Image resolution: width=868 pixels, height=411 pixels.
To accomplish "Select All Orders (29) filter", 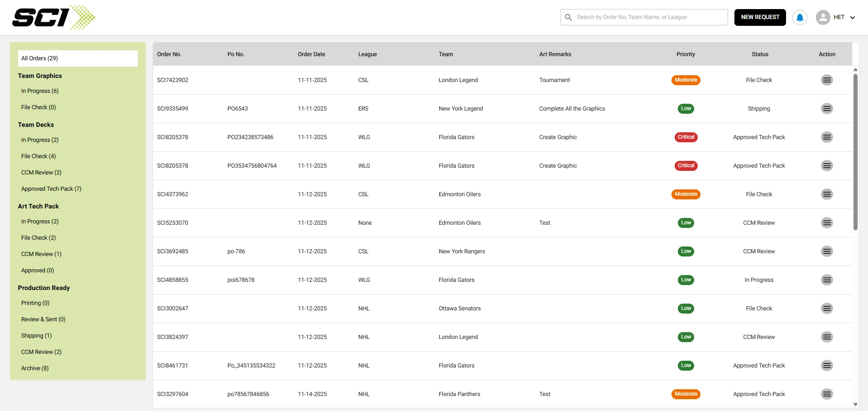I will (x=78, y=58).
